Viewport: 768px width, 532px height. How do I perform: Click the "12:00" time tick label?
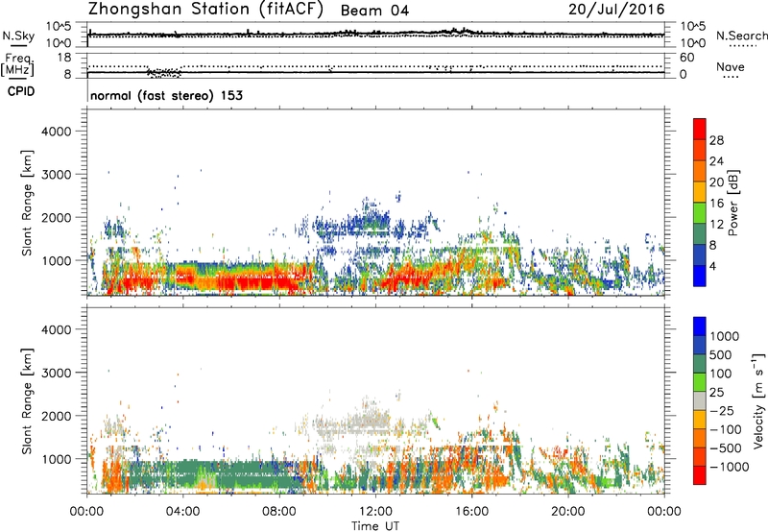tap(375, 512)
